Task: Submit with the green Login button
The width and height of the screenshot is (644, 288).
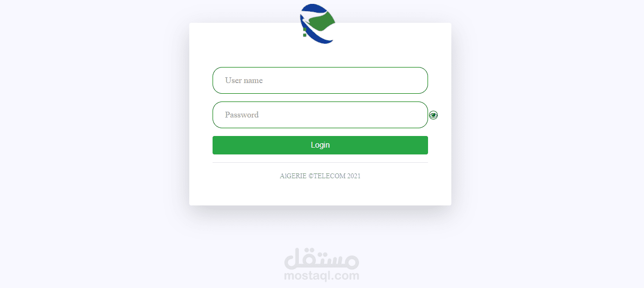Action: [320, 145]
